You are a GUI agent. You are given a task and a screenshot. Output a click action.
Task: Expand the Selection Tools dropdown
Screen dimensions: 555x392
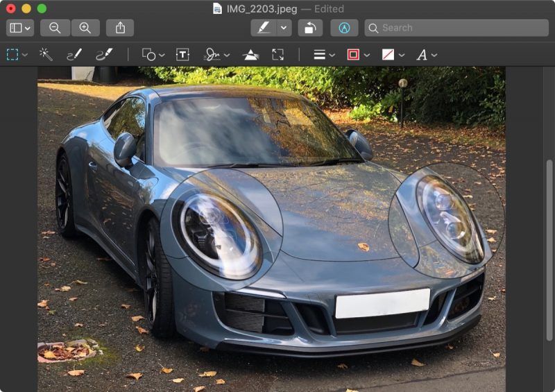[x=17, y=55]
